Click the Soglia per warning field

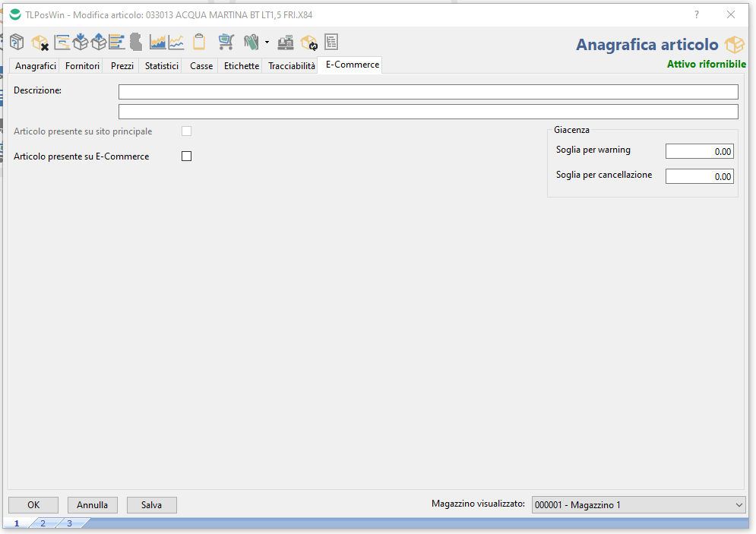point(699,151)
